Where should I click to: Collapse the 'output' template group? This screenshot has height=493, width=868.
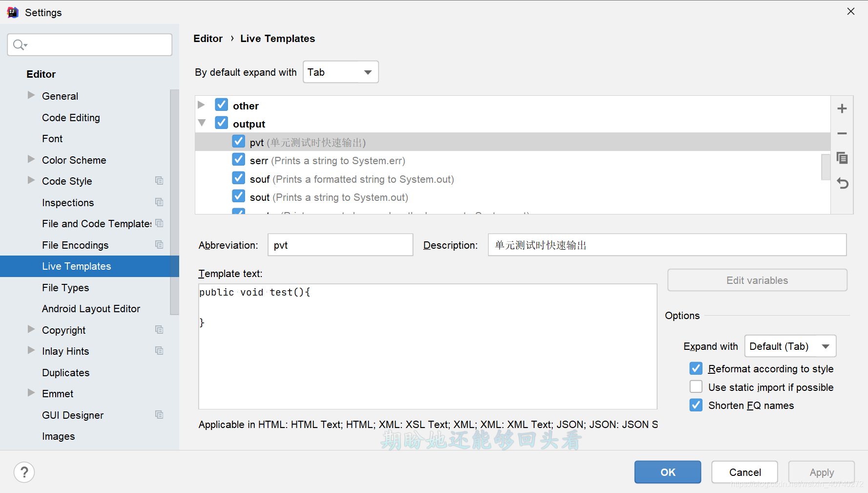coord(202,123)
